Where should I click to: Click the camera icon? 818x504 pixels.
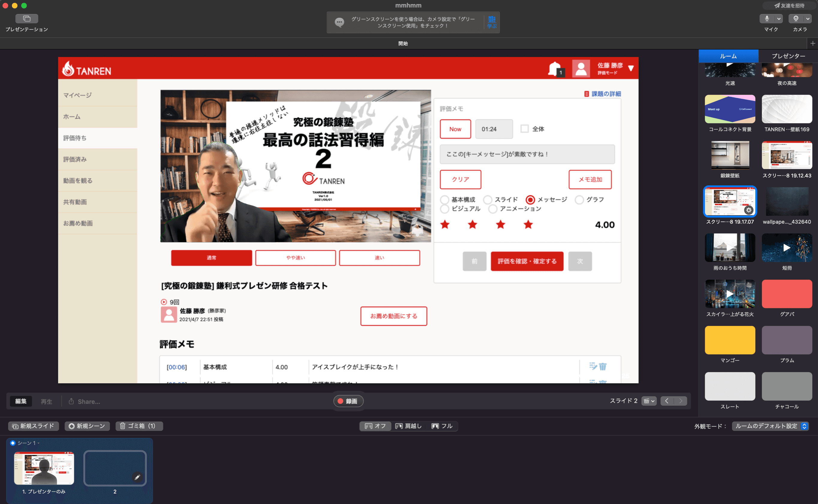tap(796, 19)
